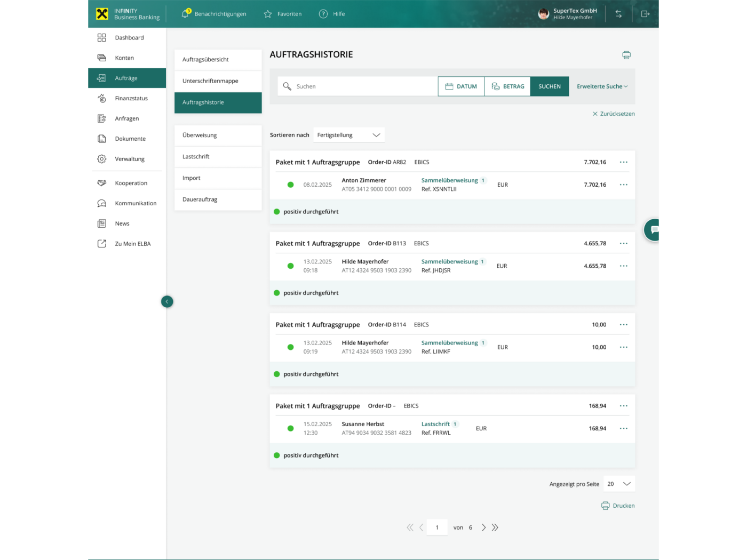
Task: Open the notifications bell icon
Action: (185, 14)
